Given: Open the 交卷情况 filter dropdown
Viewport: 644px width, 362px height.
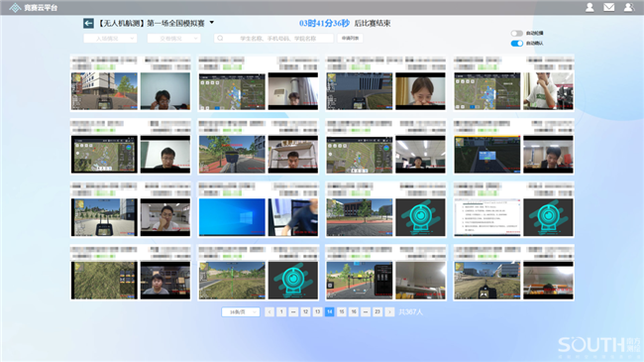Looking at the screenshot, I should [173, 39].
